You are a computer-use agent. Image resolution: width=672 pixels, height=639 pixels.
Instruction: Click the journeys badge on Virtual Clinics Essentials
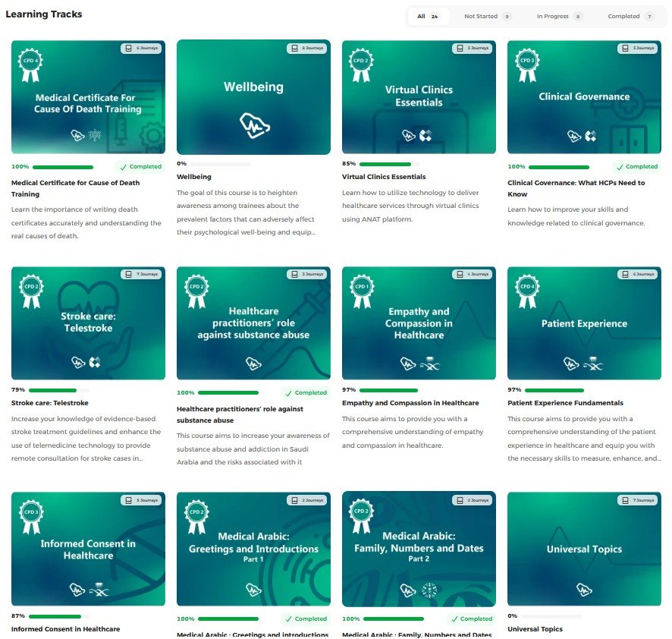[472, 49]
